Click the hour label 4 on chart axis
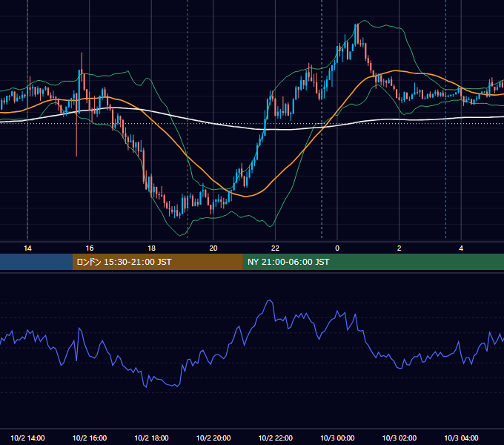The image size is (504, 445). coord(461,248)
